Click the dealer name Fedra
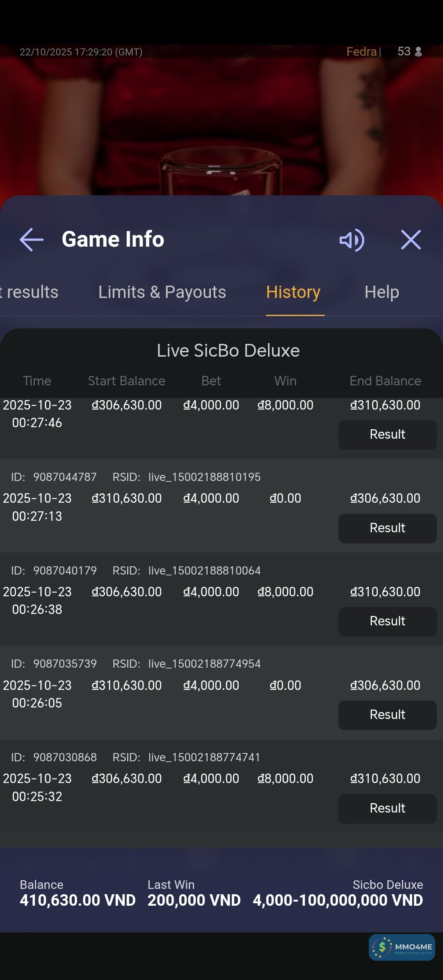443x980 pixels. tap(361, 52)
